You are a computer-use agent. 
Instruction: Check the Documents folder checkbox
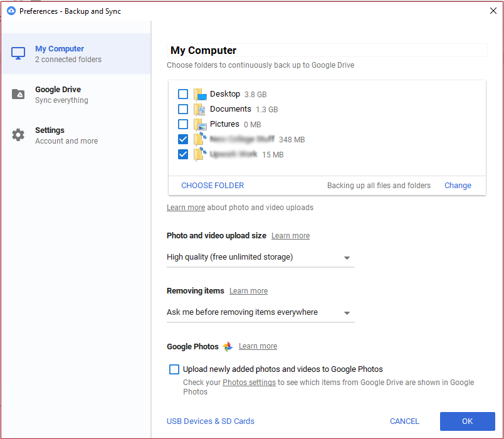(182, 108)
